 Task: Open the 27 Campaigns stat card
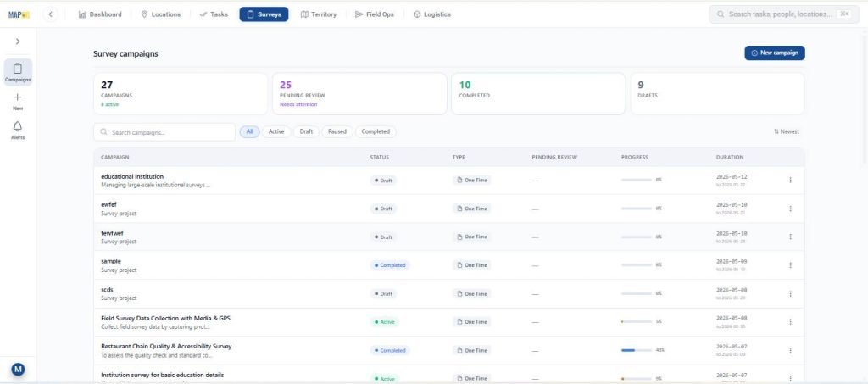tap(181, 94)
